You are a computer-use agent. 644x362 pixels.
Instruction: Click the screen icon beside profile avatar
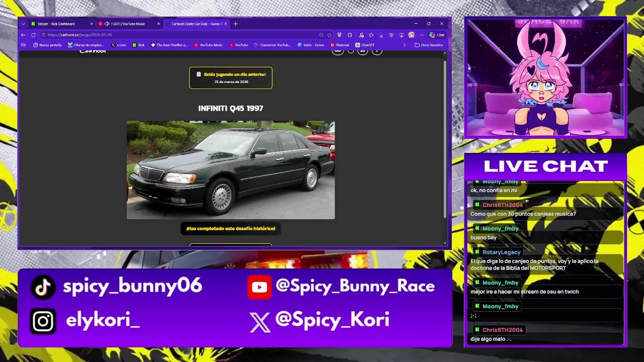click(401, 35)
